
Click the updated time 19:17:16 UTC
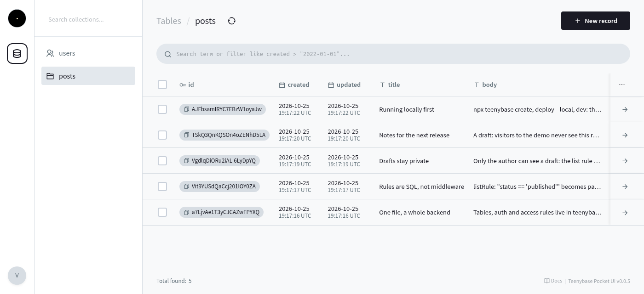[344, 216]
